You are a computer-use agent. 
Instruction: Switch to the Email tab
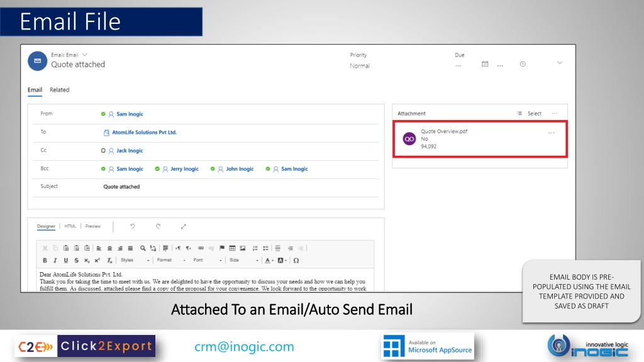[35, 90]
